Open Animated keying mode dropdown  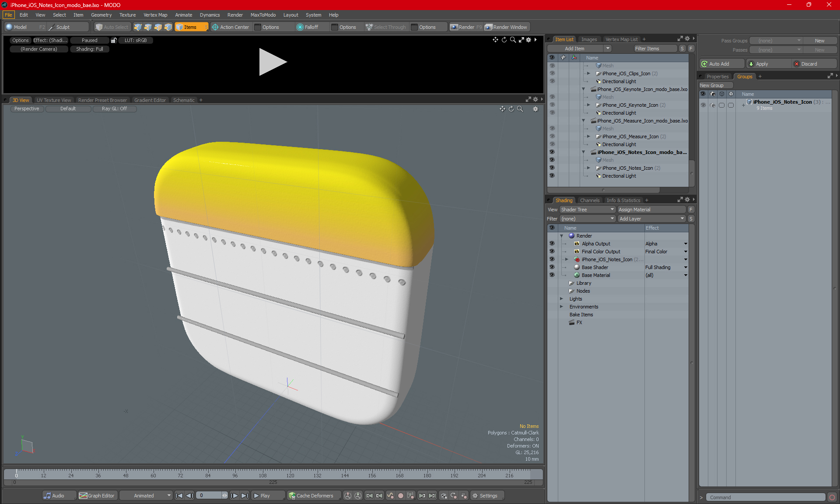click(146, 496)
